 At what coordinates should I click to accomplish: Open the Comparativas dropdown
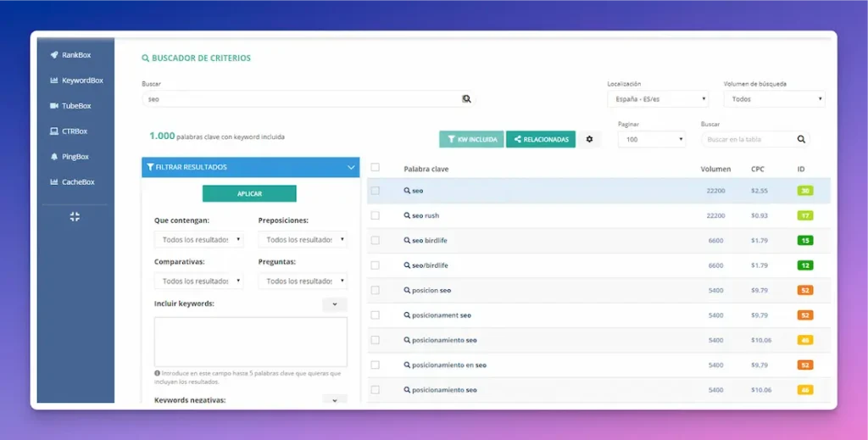198,281
